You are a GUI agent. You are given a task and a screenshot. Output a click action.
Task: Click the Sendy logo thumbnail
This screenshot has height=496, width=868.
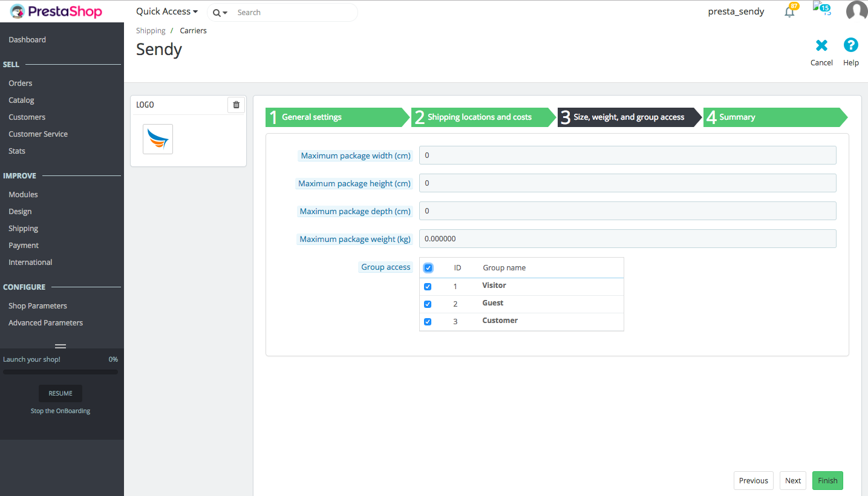tap(158, 139)
